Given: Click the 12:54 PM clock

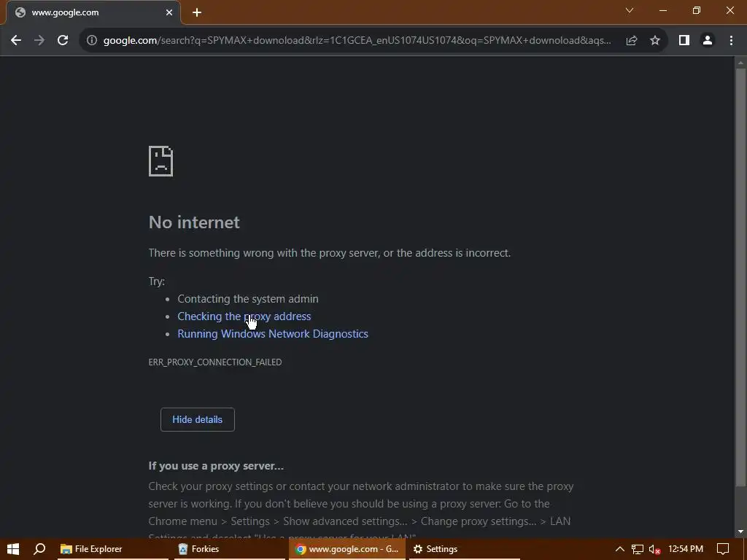Looking at the screenshot, I should (686, 549).
